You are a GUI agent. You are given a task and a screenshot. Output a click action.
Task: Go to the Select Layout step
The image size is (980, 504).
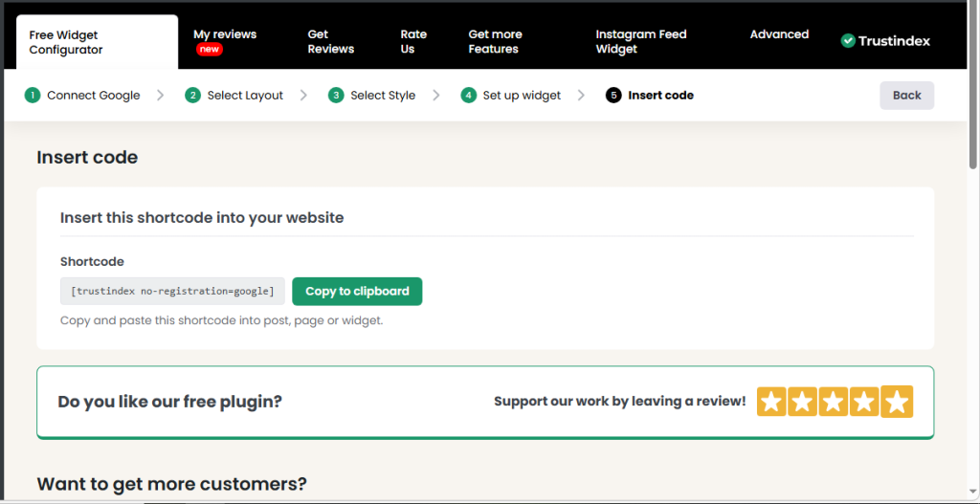click(x=245, y=96)
